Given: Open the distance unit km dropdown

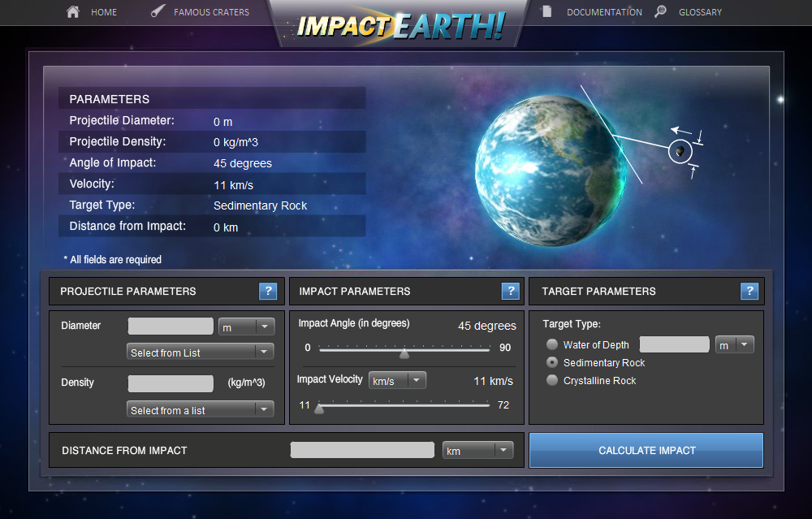Looking at the screenshot, I should click(477, 450).
